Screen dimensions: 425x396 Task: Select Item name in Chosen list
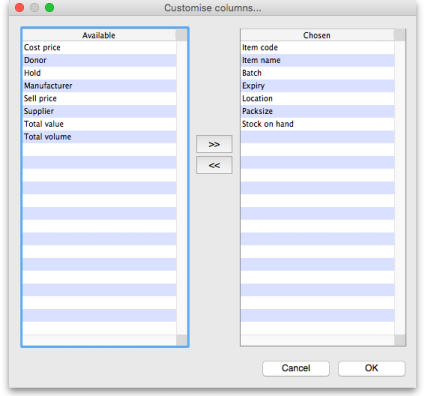[317, 60]
